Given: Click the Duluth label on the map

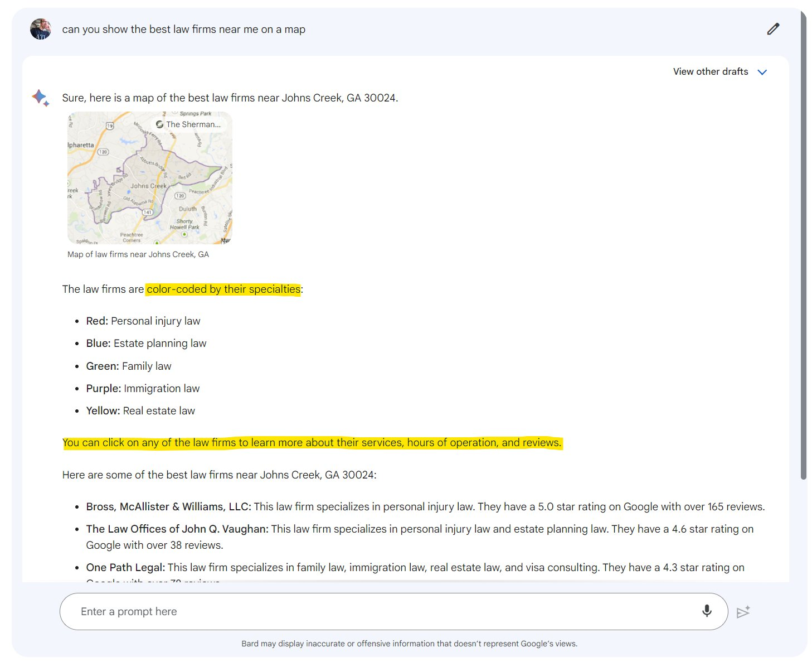Looking at the screenshot, I should pos(187,209).
